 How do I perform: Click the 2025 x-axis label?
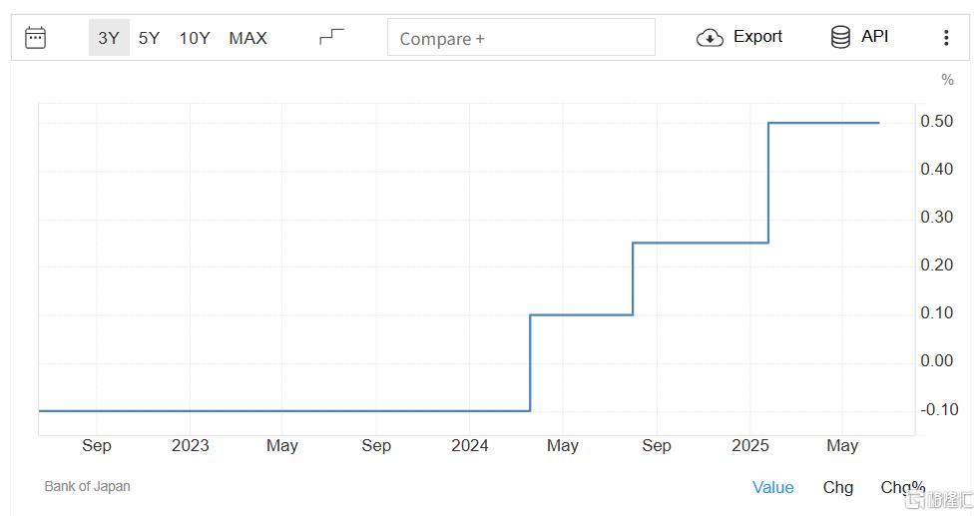pos(749,445)
